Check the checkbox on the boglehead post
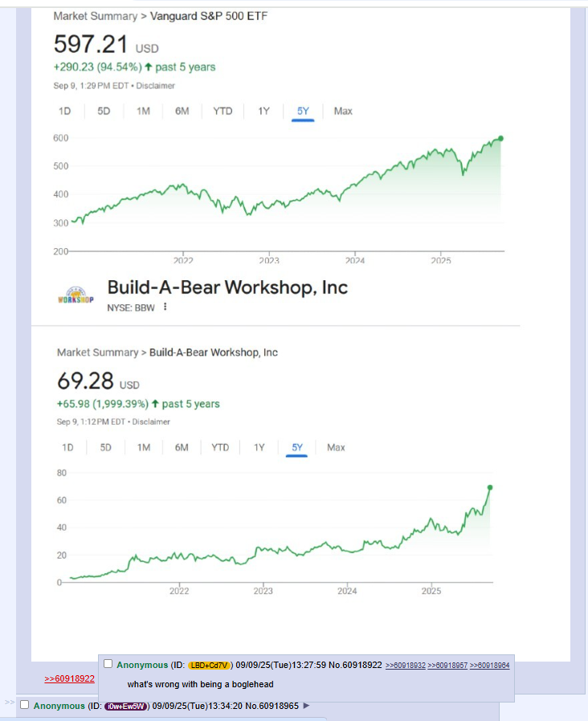The height and width of the screenshot is (721, 588). [108, 664]
